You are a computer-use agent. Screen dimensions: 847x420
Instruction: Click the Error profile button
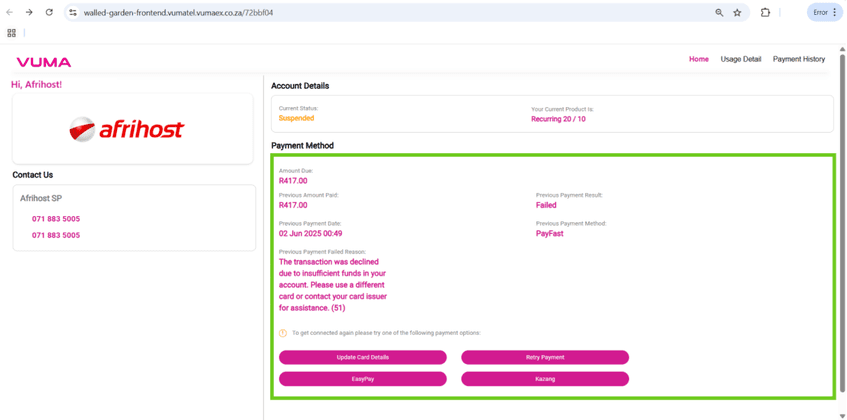(x=824, y=13)
